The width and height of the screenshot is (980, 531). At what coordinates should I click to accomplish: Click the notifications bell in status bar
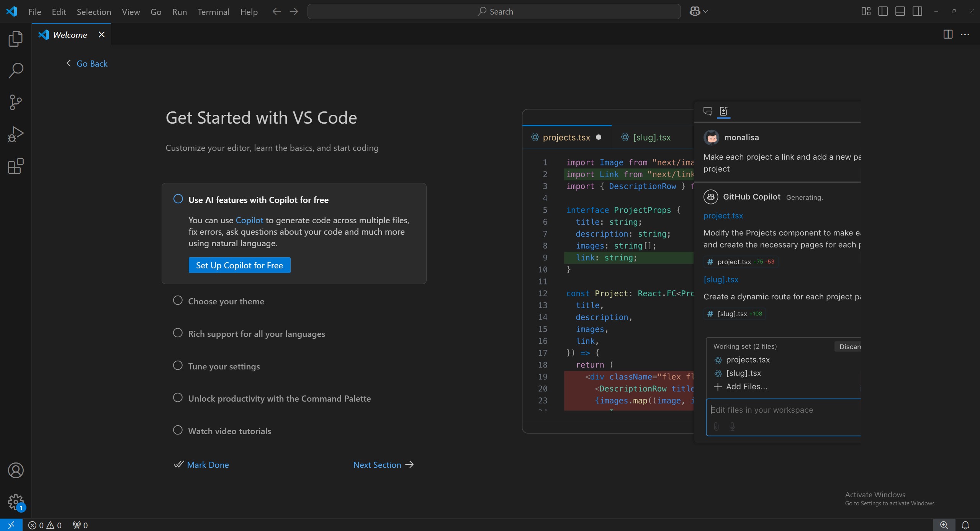click(965, 525)
